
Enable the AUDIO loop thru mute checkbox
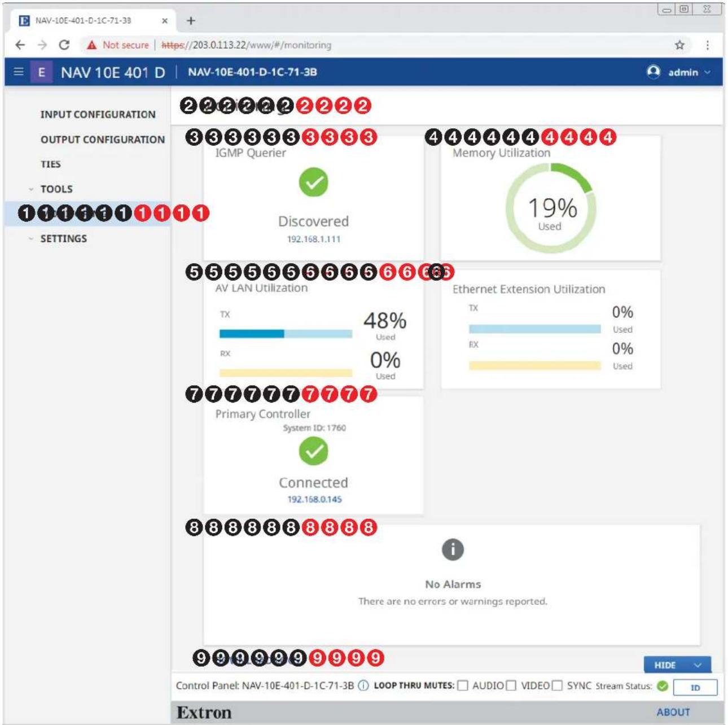(x=462, y=685)
